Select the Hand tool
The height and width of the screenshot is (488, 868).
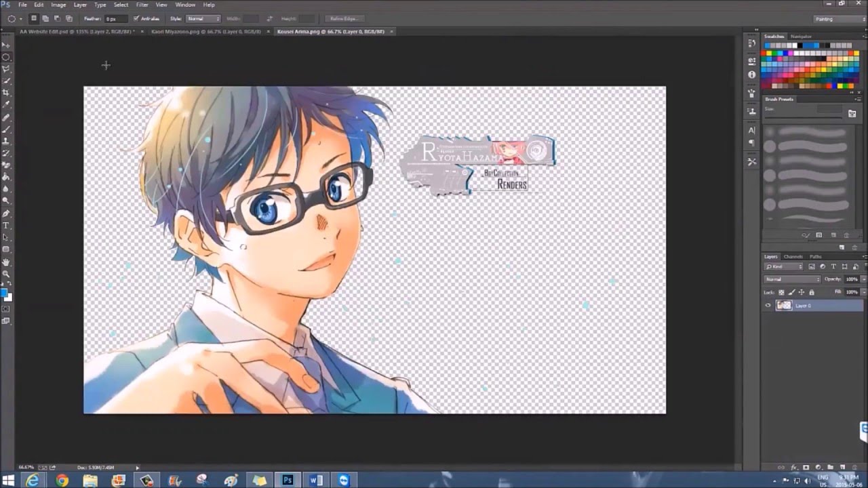tap(6, 262)
